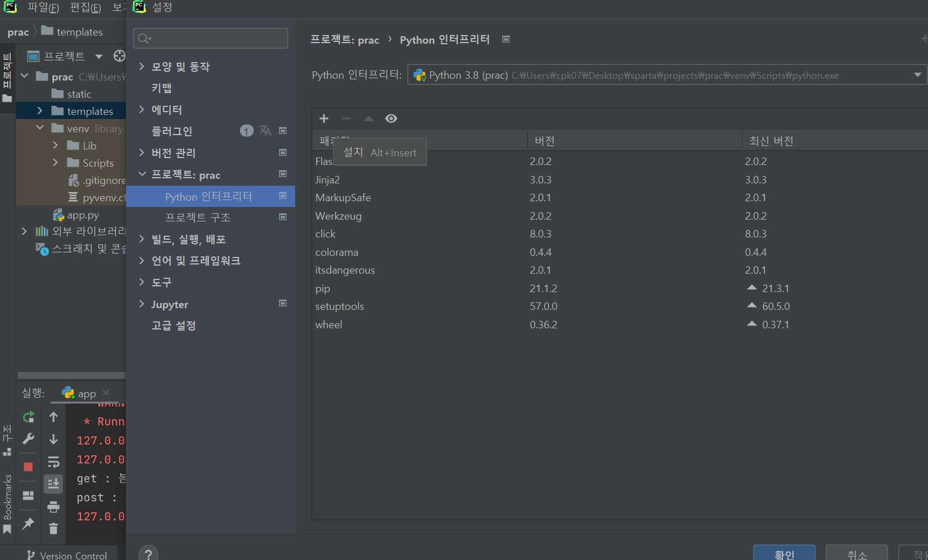Open the Python interpreter dropdown
The image size is (928, 560).
[918, 75]
